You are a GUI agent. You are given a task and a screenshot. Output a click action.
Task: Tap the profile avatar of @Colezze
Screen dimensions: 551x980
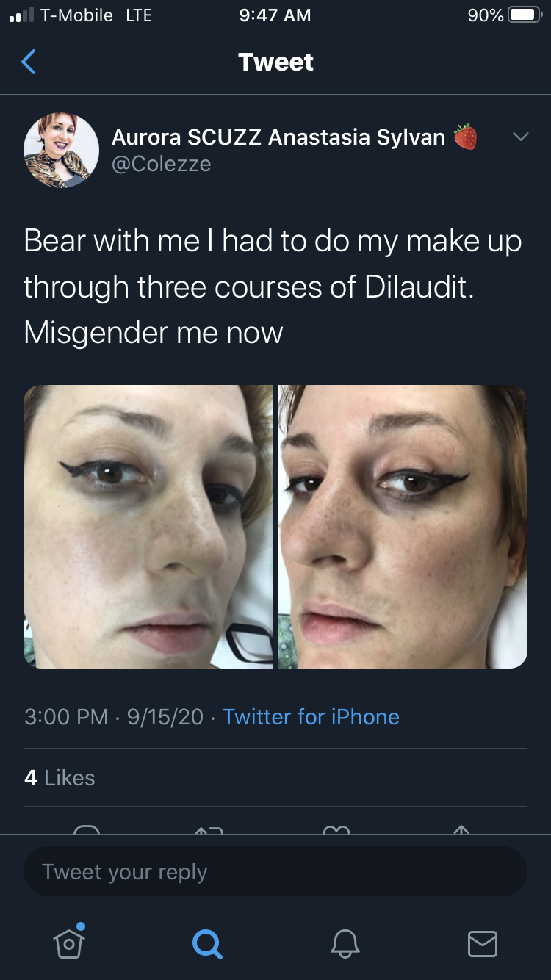point(62,150)
